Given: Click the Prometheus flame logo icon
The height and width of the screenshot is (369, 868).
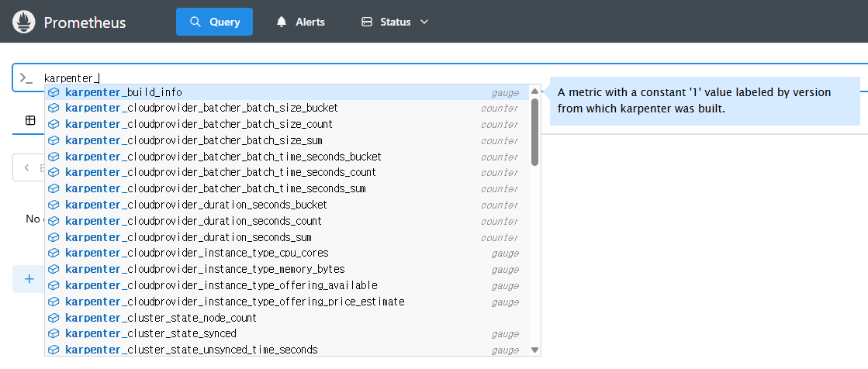Looking at the screenshot, I should (24, 22).
